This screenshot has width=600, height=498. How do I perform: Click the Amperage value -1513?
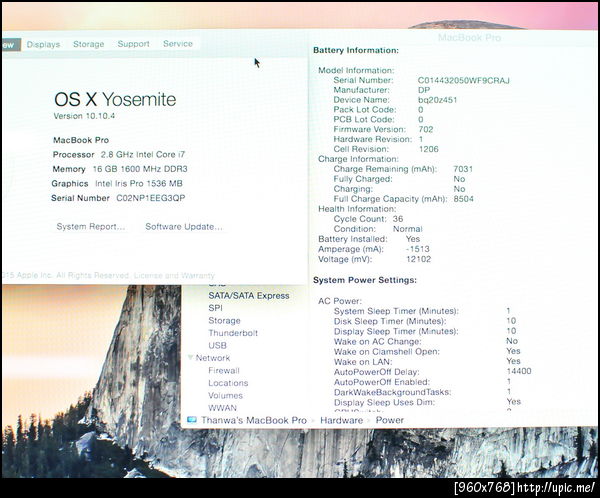click(417, 249)
